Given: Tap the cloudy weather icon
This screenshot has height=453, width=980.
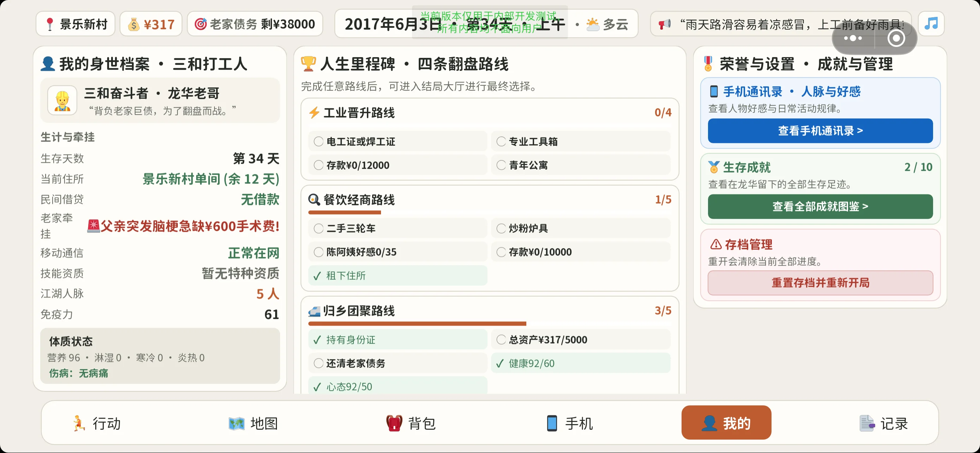Looking at the screenshot, I should coord(593,24).
